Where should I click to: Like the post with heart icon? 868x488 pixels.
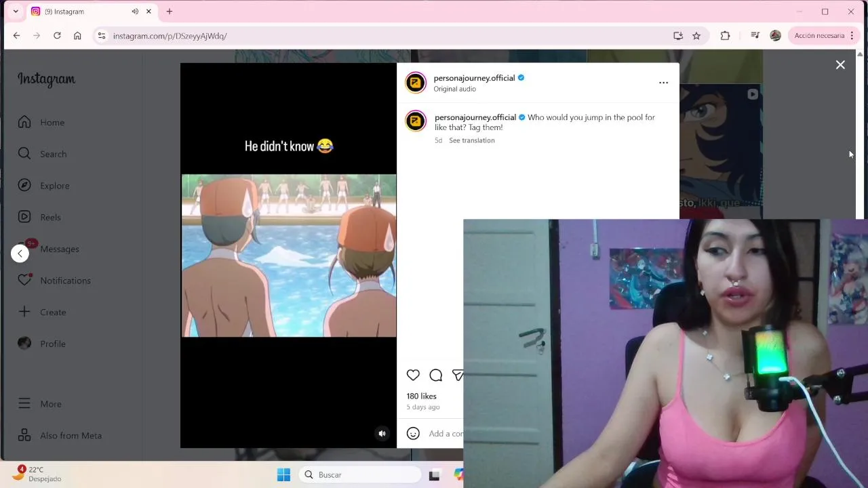[x=413, y=375]
